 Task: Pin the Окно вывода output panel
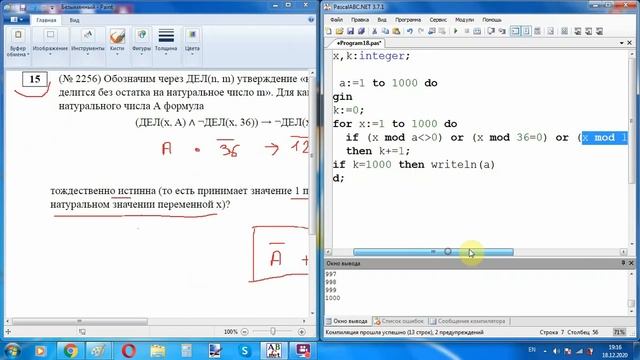623,263
